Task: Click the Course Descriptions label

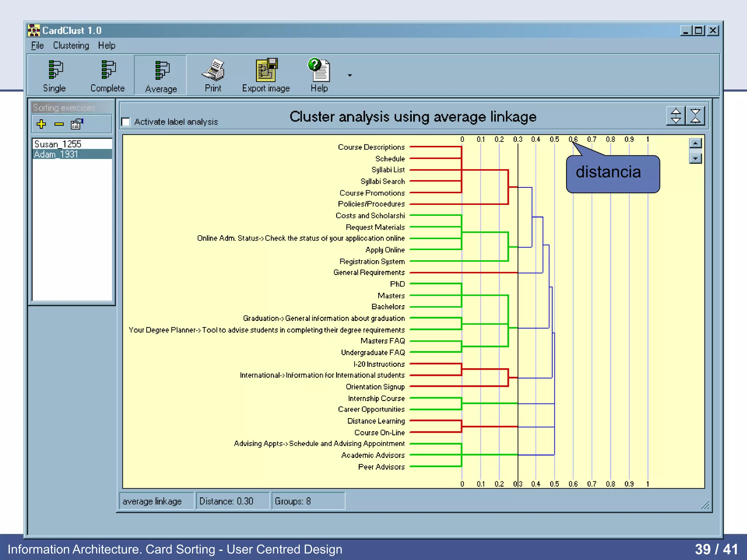Action: [371, 147]
